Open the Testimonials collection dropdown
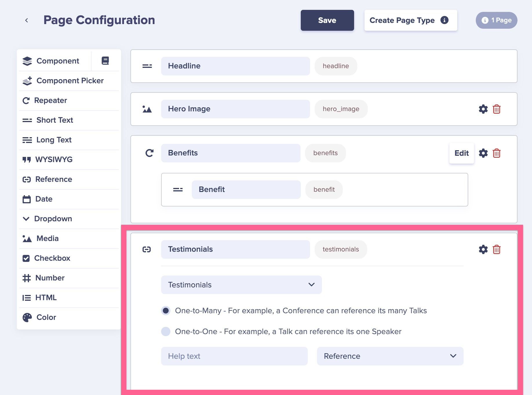Screen dimensions: 532x395 (241, 285)
